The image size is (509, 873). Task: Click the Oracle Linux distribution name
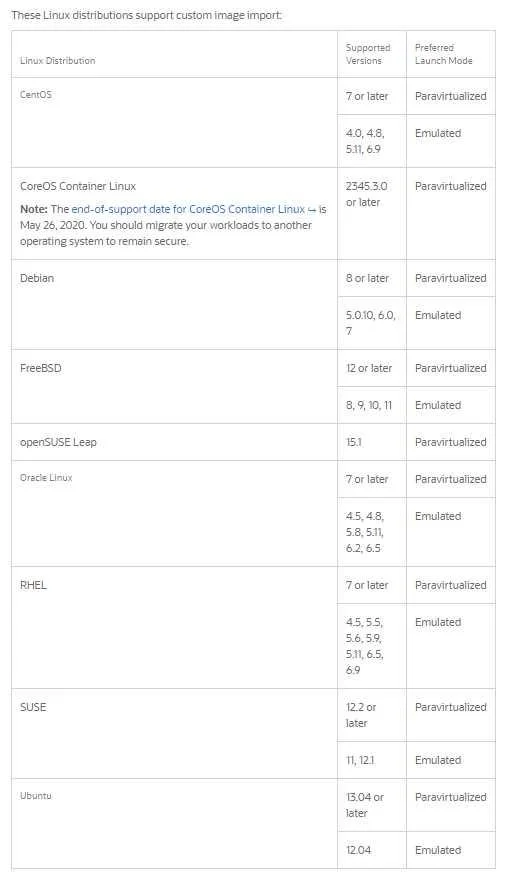(46, 478)
